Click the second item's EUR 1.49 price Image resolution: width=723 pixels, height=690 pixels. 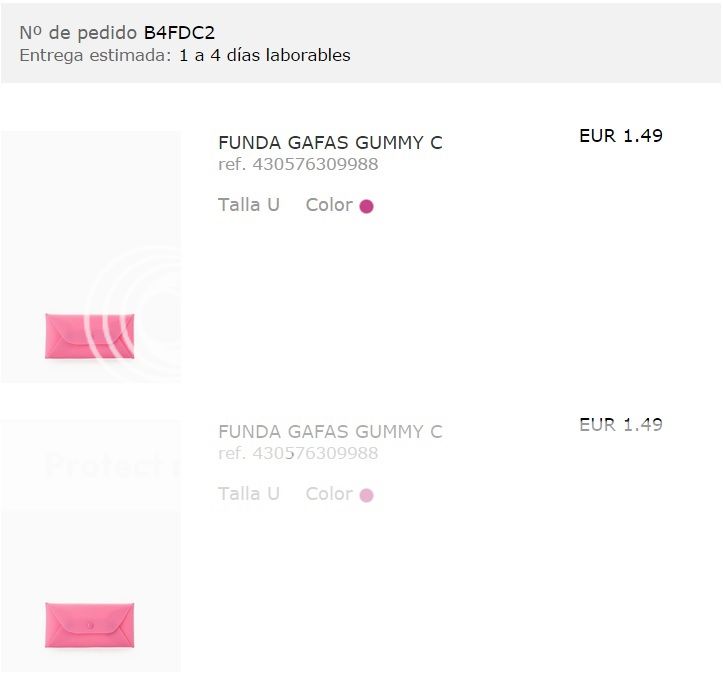(x=620, y=425)
